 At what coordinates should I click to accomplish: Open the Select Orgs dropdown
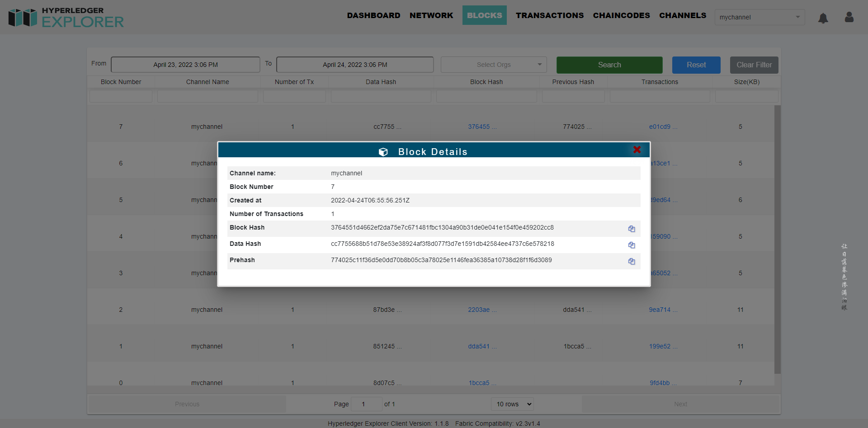click(494, 65)
